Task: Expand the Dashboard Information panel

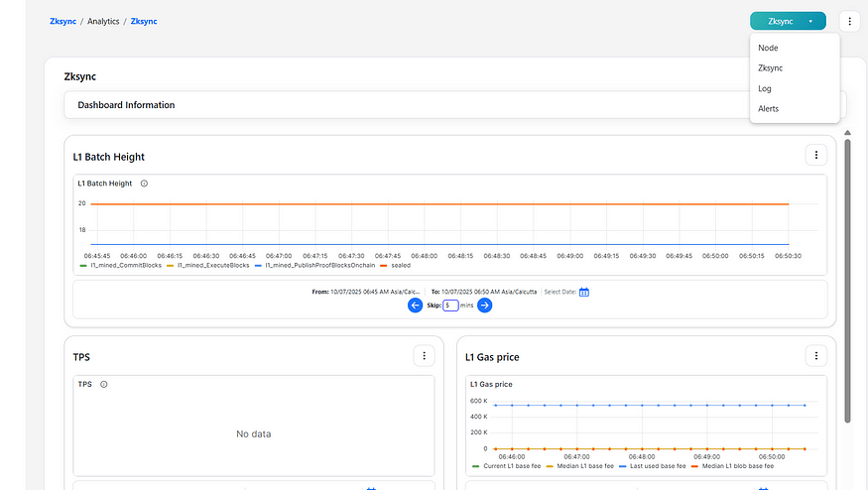Action: tap(455, 104)
